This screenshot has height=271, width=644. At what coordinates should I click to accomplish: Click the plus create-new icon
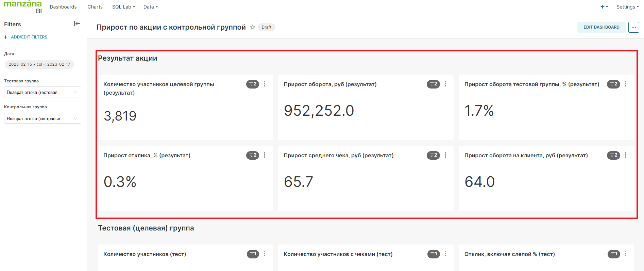click(x=603, y=7)
